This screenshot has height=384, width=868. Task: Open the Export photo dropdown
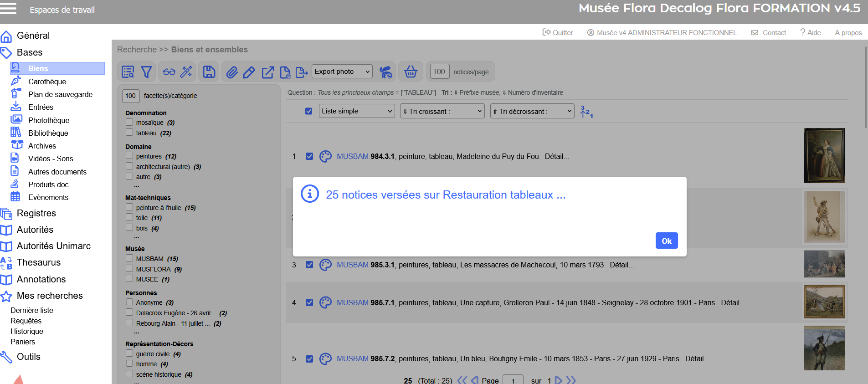pos(342,72)
